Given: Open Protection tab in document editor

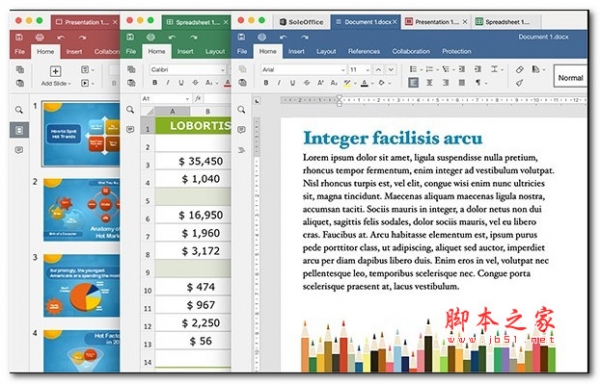Looking at the screenshot, I should pyautogui.click(x=457, y=51).
